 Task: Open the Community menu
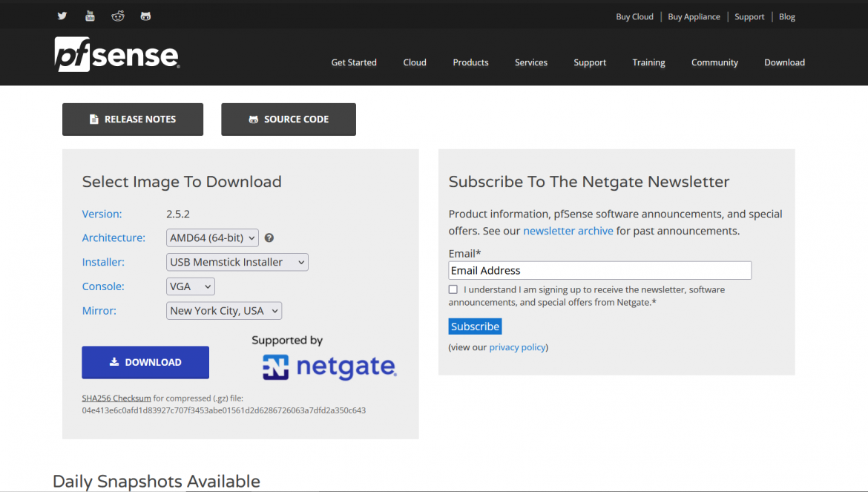coord(714,62)
